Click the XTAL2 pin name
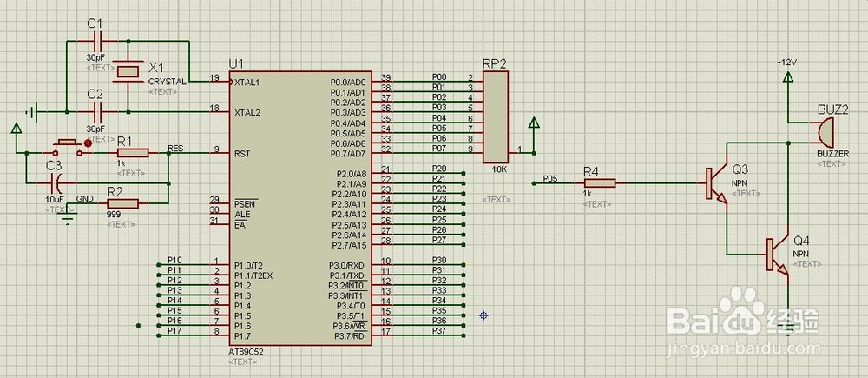This screenshot has height=378, width=868. point(247,112)
